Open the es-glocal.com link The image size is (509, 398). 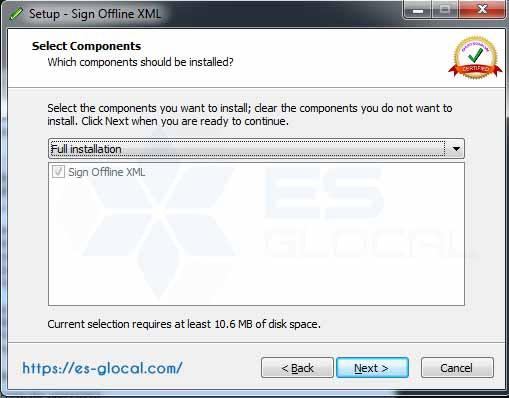102,368
